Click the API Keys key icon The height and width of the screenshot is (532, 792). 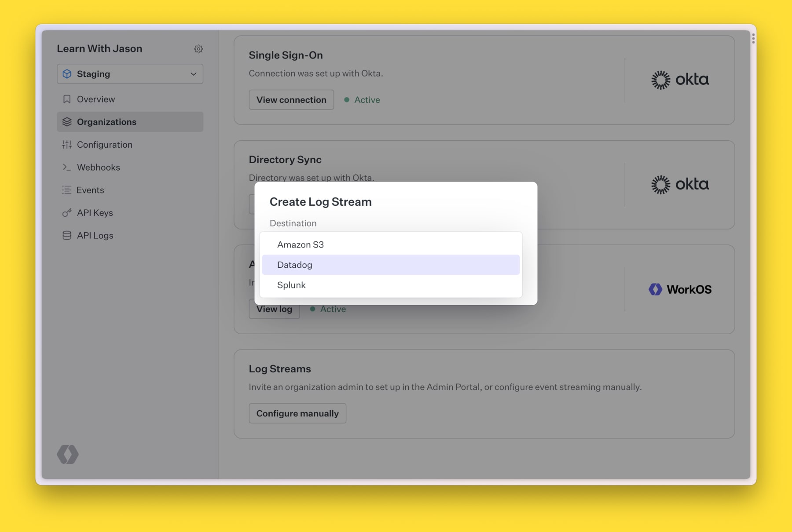[x=67, y=213]
